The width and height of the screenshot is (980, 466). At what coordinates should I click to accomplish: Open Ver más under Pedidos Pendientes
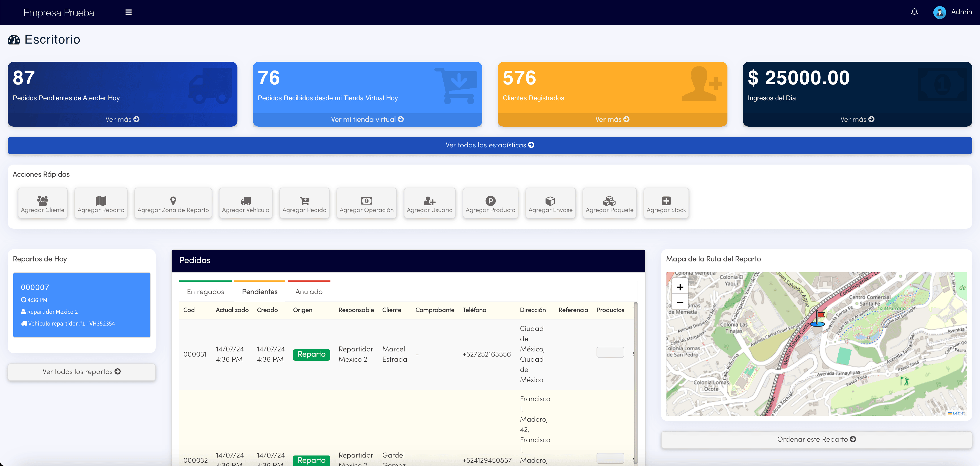pos(122,119)
